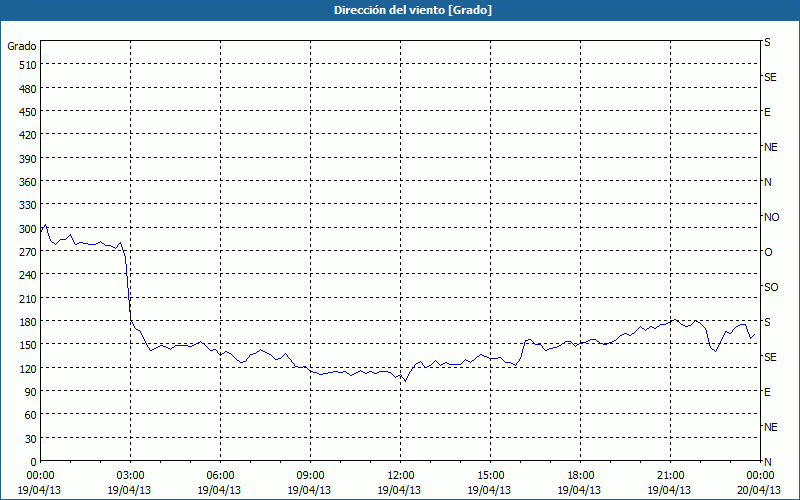Click the 20/04/13 date label

tap(760, 490)
